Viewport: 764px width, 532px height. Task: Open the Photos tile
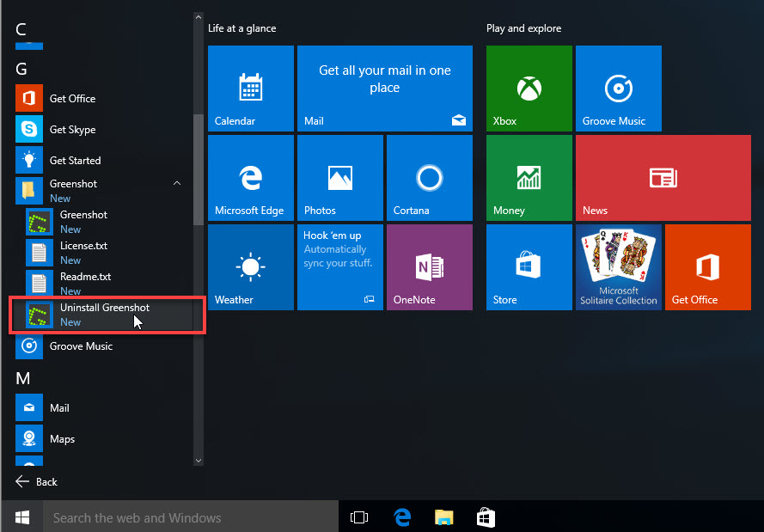coord(340,178)
